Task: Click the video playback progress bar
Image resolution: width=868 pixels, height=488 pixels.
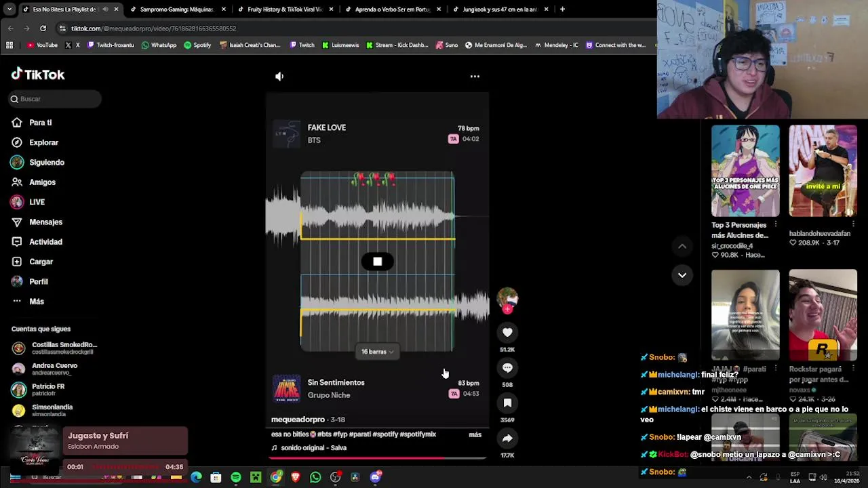Action: [x=377, y=458]
